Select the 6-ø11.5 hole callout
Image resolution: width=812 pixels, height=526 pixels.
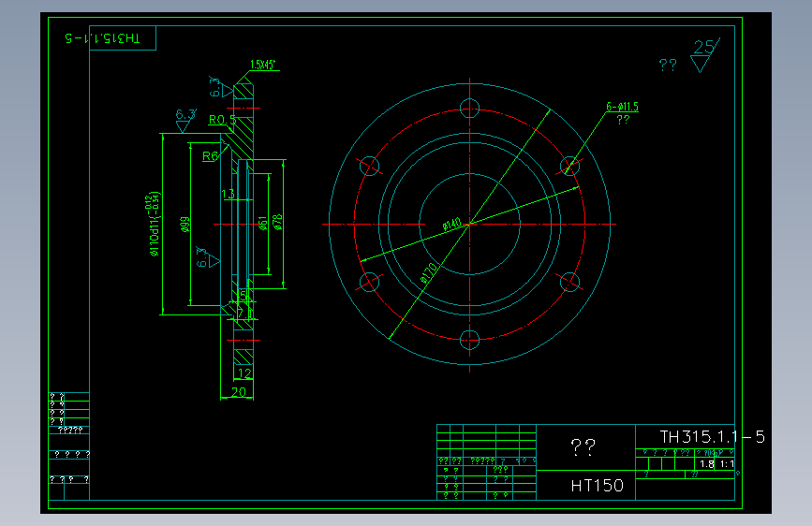623,107
